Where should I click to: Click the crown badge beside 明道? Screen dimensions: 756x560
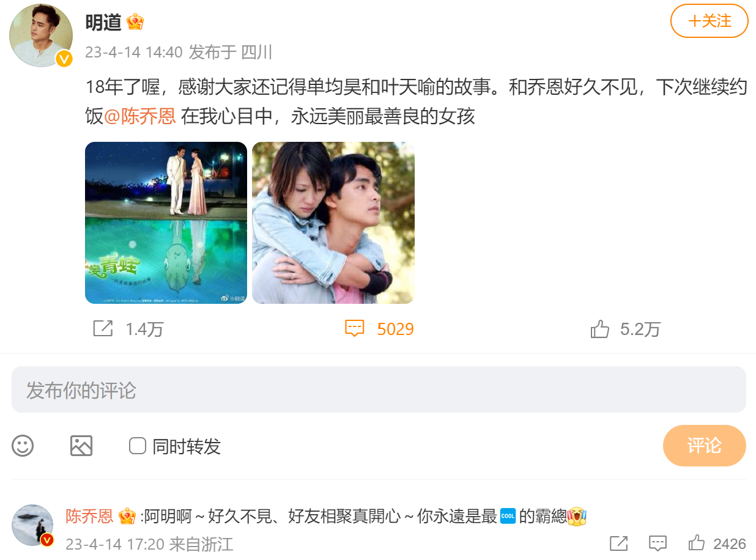point(135,23)
